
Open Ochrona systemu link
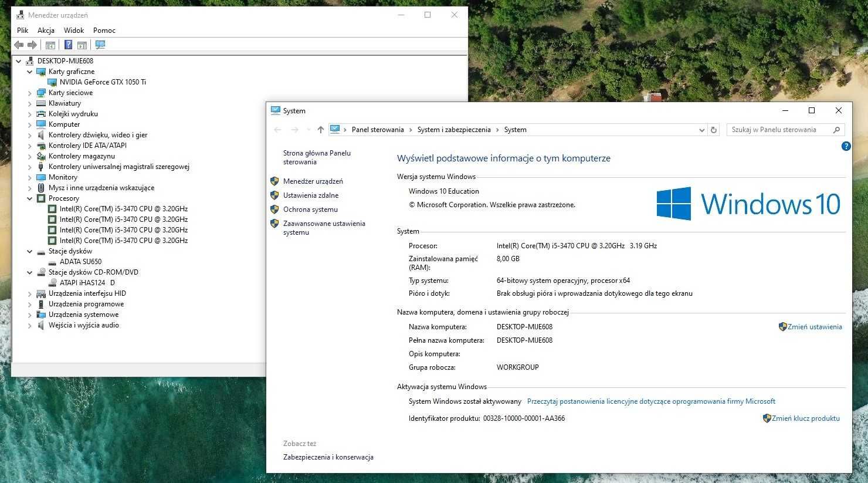[x=310, y=210]
